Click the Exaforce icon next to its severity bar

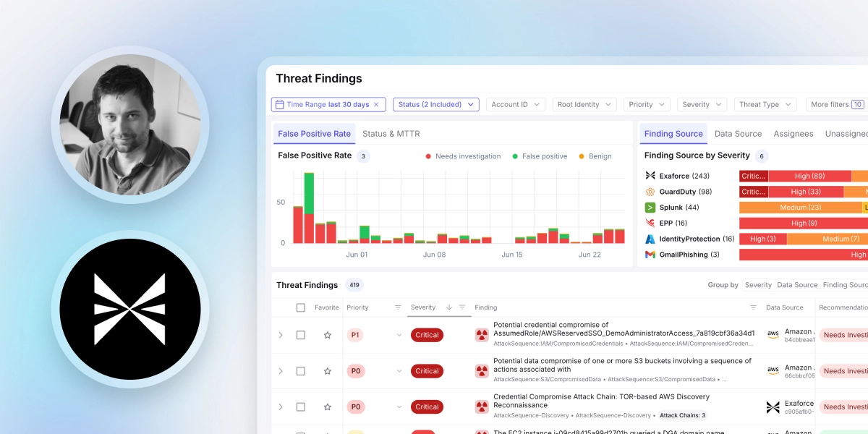click(x=649, y=175)
